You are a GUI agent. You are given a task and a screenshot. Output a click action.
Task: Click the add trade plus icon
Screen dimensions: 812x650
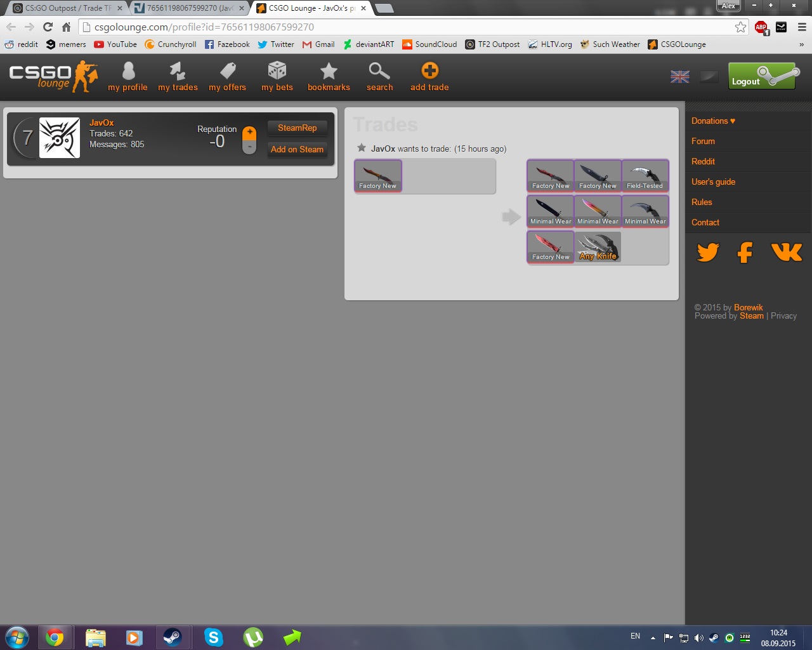(429, 71)
